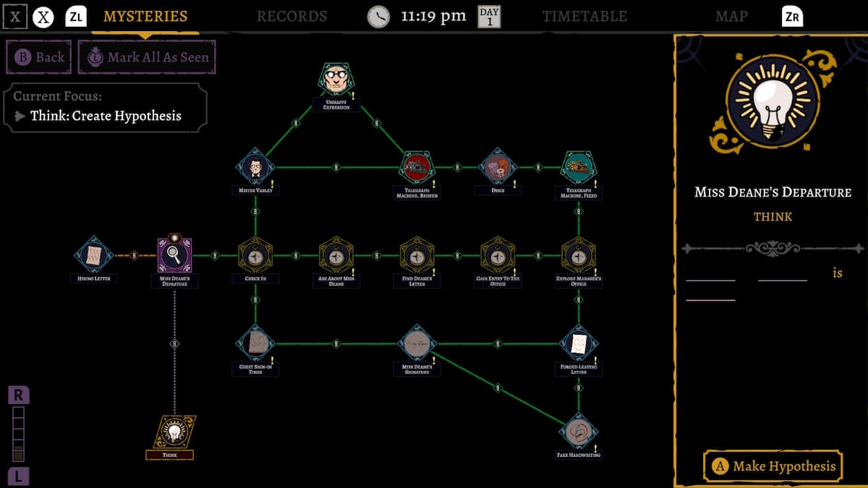The height and width of the screenshot is (488, 868).
Task: Click the zoom level segmented bar
Action: [18, 435]
